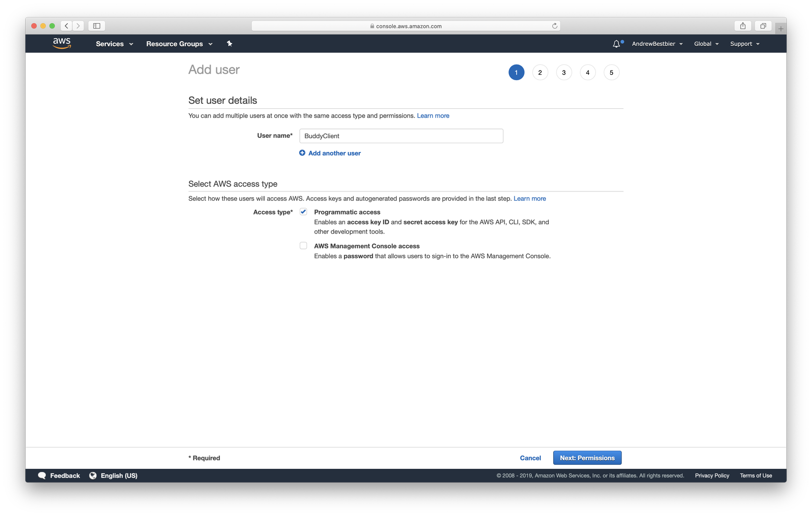Open the Privacy Policy link
Image resolution: width=812 pixels, height=516 pixels.
712,476
